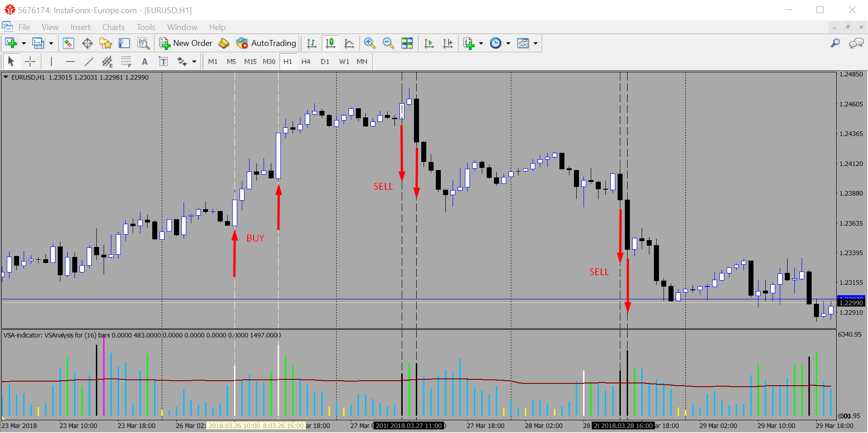
Task: Open the Navigator favorites folder icon
Action: click(x=106, y=43)
